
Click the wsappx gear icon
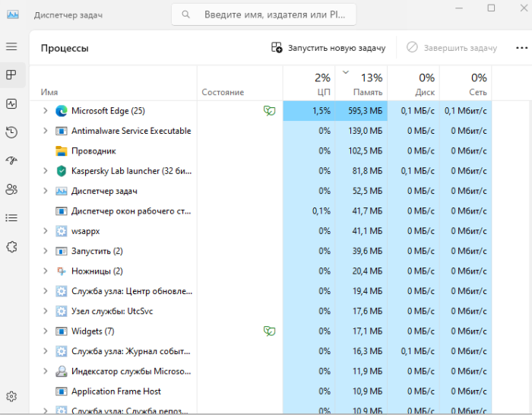(62, 231)
